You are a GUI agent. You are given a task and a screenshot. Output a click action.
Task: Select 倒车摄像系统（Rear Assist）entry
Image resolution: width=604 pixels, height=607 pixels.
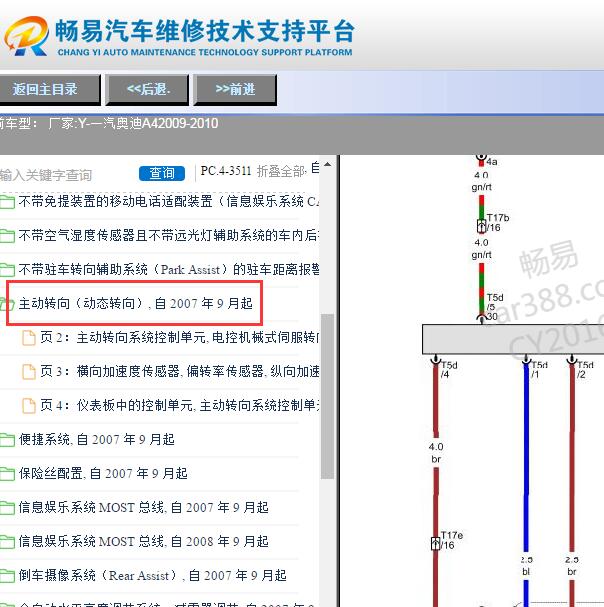153,576
